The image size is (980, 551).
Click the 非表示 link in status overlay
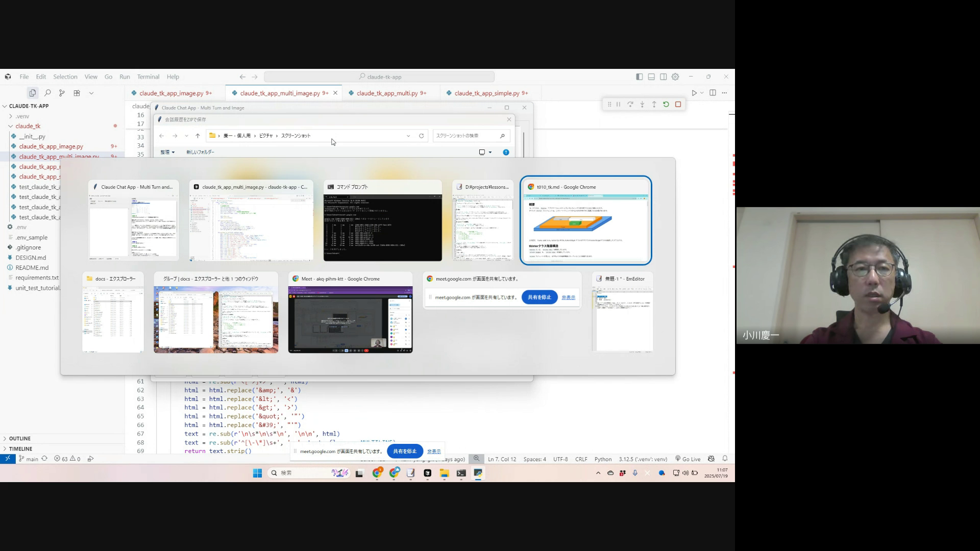(x=433, y=451)
